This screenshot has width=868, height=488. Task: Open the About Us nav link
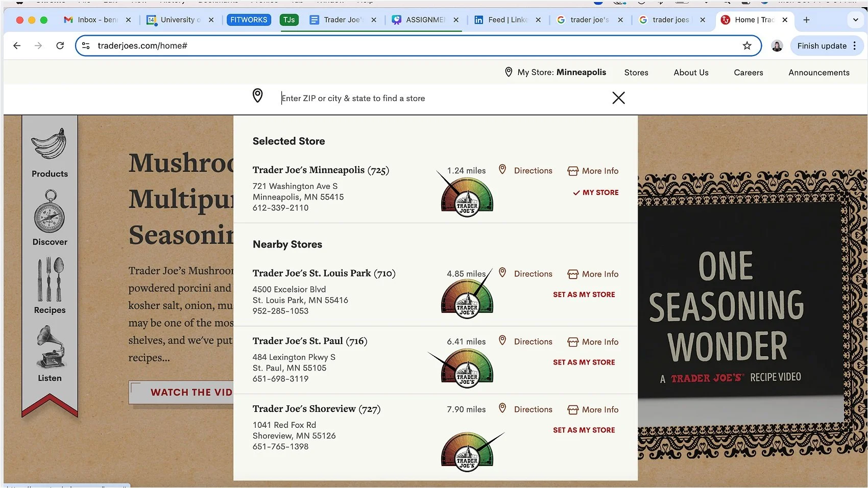(691, 72)
